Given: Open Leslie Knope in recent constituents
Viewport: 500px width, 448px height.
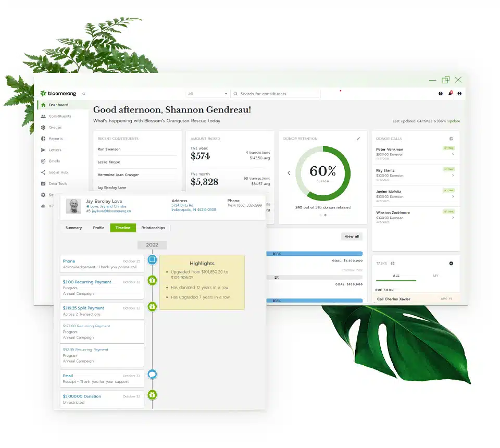Looking at the screenshot, I should [x=109, y=162].
